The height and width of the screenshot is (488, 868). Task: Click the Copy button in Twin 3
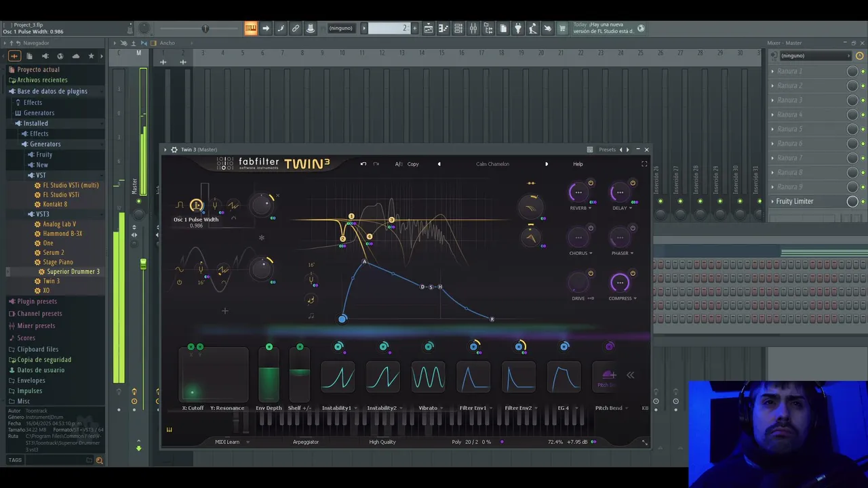point(413,164)
